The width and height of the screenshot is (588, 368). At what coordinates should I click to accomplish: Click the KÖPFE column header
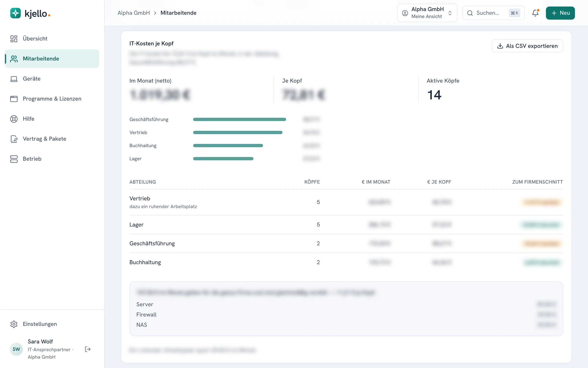312,182
